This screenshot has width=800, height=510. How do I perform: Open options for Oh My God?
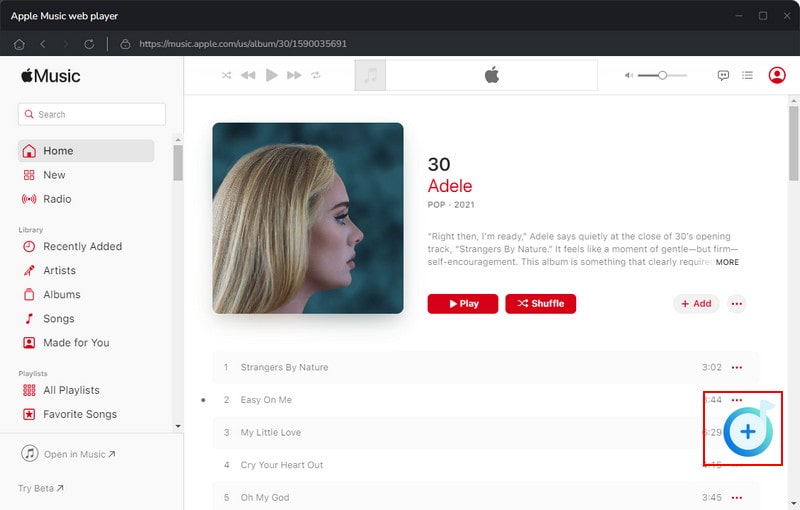coord(737,497)
